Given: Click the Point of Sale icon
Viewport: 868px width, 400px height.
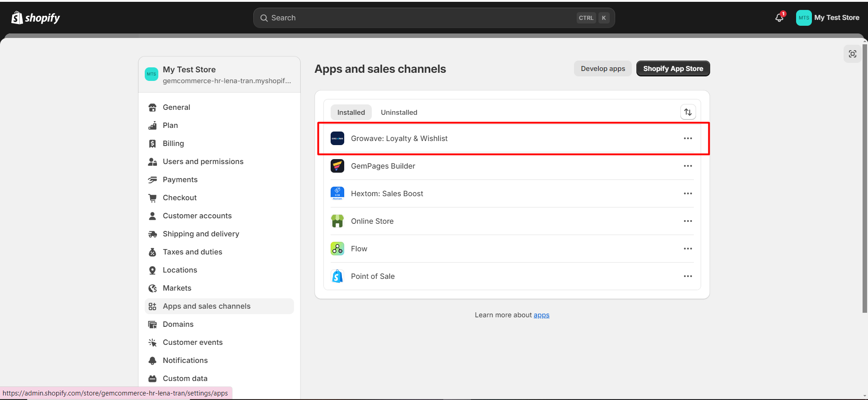Looking at the screenshot, I should (337, 276).
